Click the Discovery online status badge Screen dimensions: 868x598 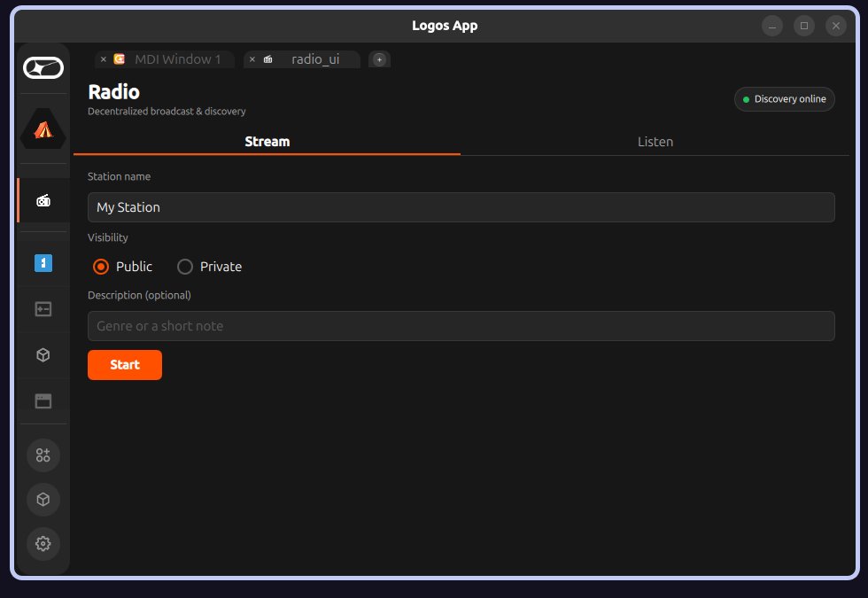point(785,99)
